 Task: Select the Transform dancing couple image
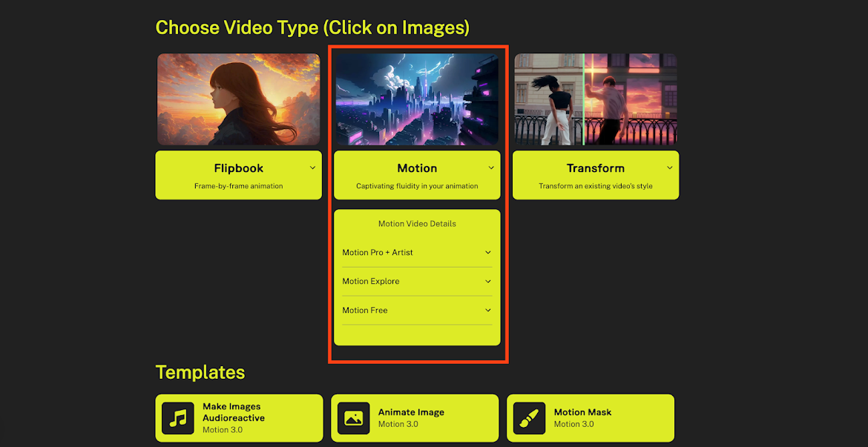coord(595,99)
